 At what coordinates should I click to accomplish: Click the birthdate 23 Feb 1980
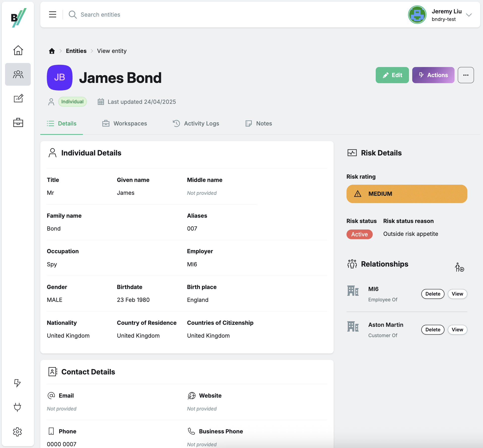coord(133,300)
